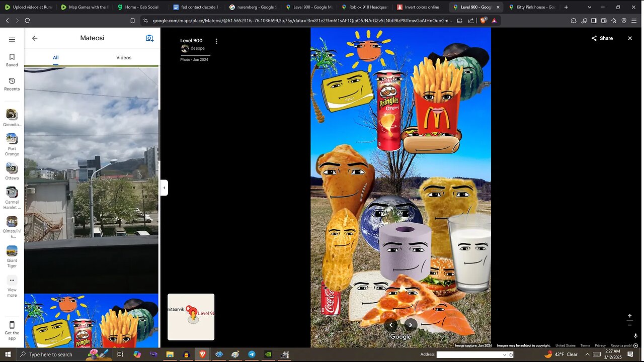Switch to Invert colors online tab

[420, 7]
